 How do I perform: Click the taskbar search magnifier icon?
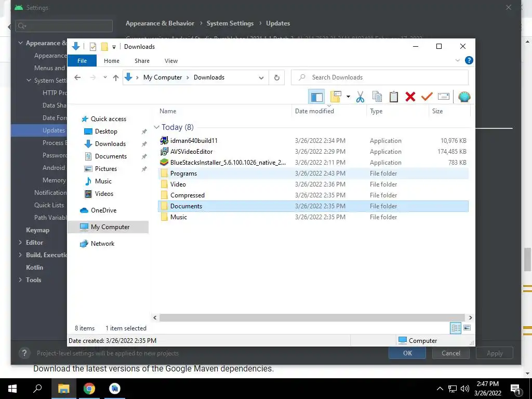point(37,389)
